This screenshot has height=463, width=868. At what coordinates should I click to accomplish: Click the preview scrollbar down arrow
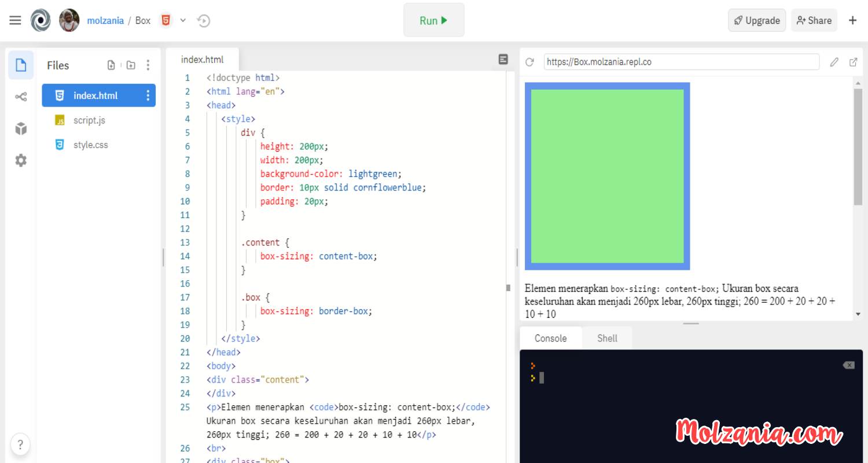pos(858,314)
